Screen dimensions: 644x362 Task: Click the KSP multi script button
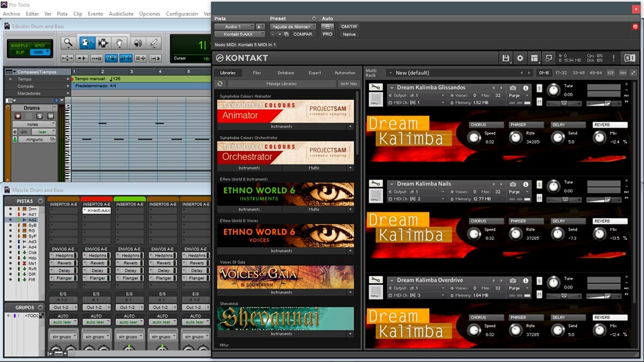(611, 73)
